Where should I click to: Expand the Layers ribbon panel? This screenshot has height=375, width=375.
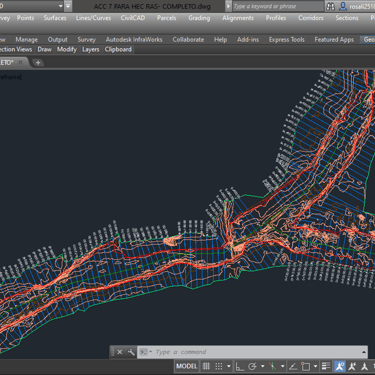point(91,50)
